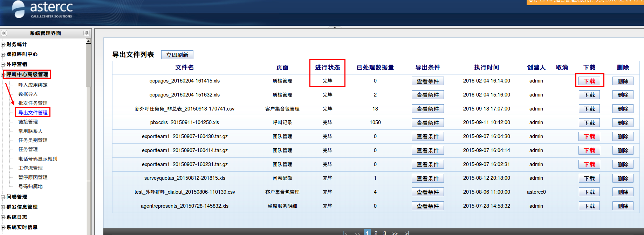
Task: Select 电话号码显示规则 menu item
Action: click(38, 159)
